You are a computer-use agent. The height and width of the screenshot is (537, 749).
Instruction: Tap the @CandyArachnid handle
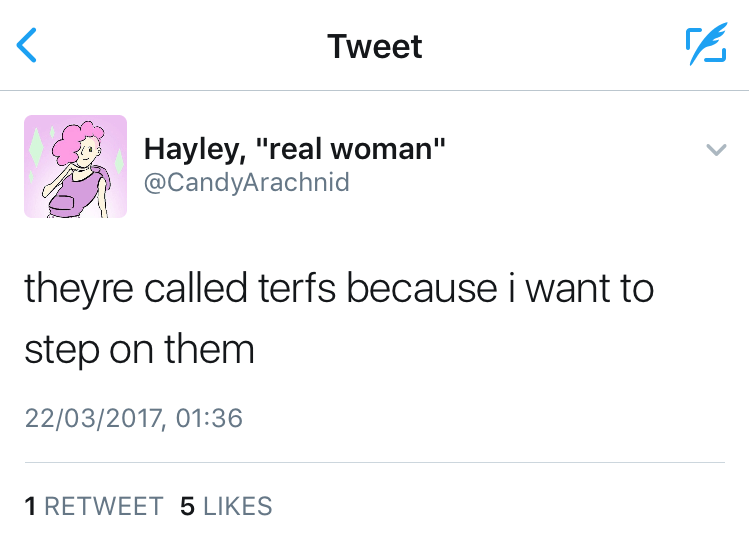pyautogui.click(x=247, y=183)
